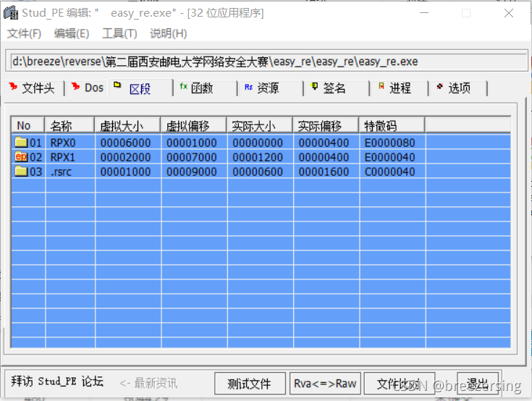Click the red icon on 文件头 tab
Screen dimensions: 532x401
coord(14,87)
